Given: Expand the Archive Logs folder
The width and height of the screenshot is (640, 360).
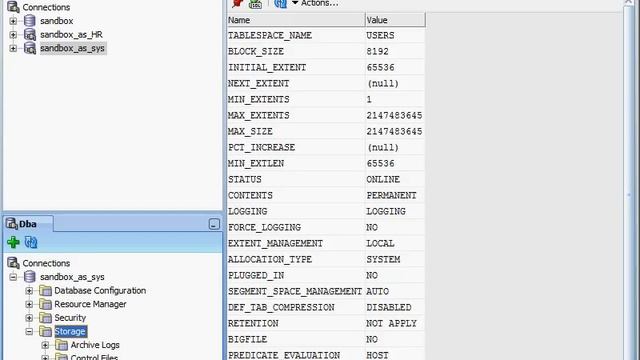Looking at the screenshot, I should (45, 345).
